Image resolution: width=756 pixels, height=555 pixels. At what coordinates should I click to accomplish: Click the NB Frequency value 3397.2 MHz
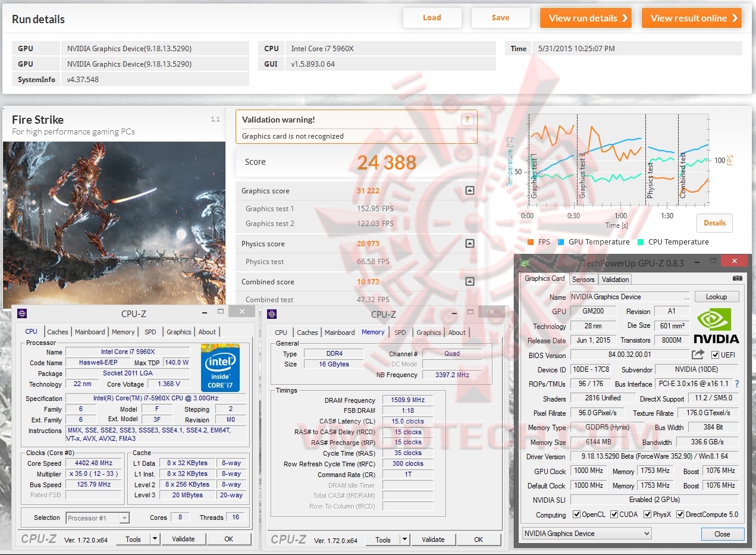pyautogui.click(x=452, y=375)
